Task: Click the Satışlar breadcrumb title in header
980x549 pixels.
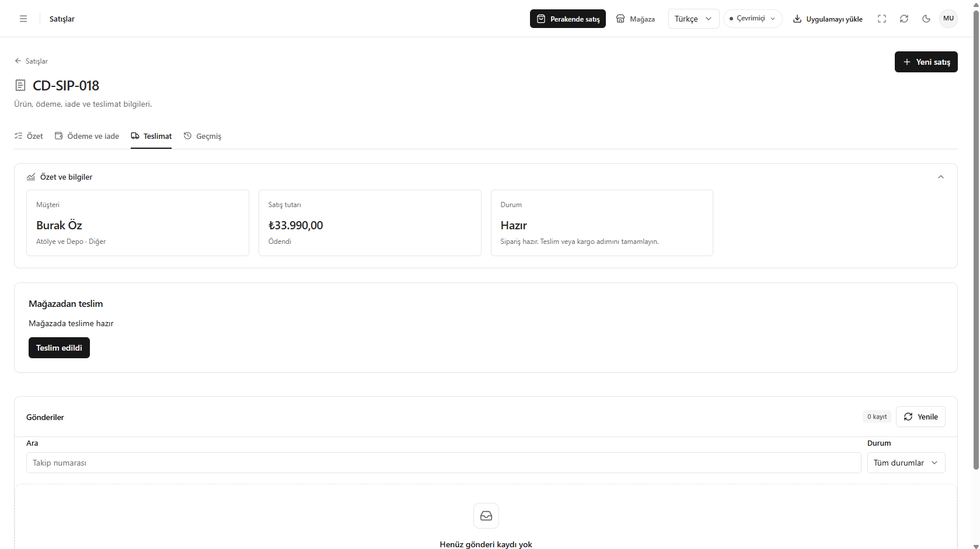Action: click(x=62, y=19)
